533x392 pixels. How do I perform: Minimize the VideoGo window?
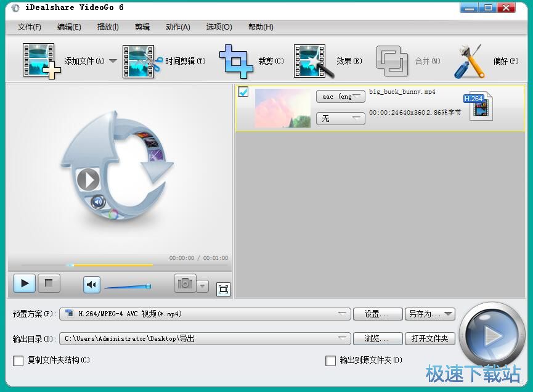coord(470,7)
